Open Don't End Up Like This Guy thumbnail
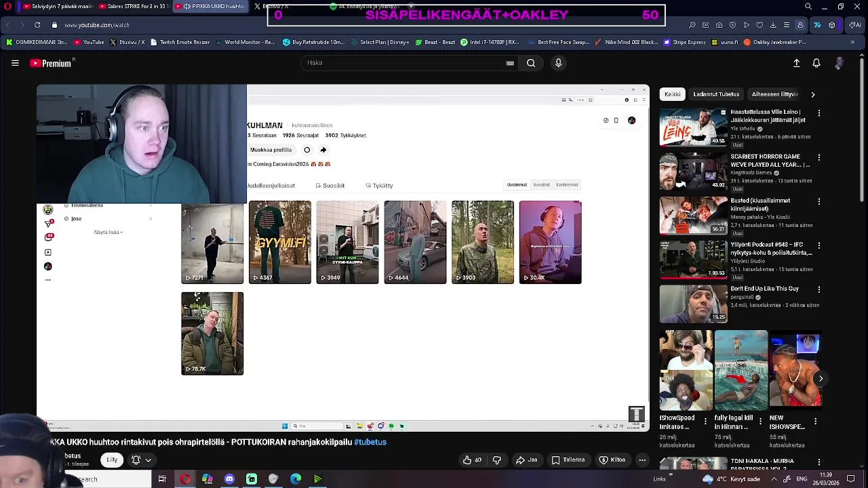Screen dimensions: 868x488 click(693, 303)
